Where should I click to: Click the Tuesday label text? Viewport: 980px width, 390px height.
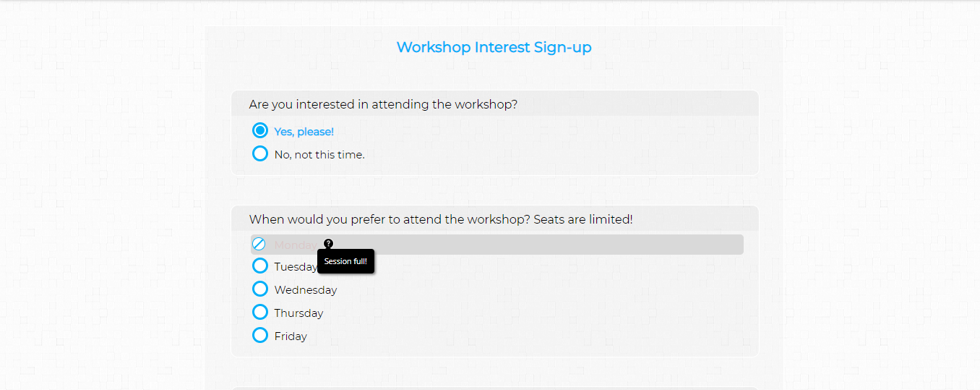tap(295, 267)
